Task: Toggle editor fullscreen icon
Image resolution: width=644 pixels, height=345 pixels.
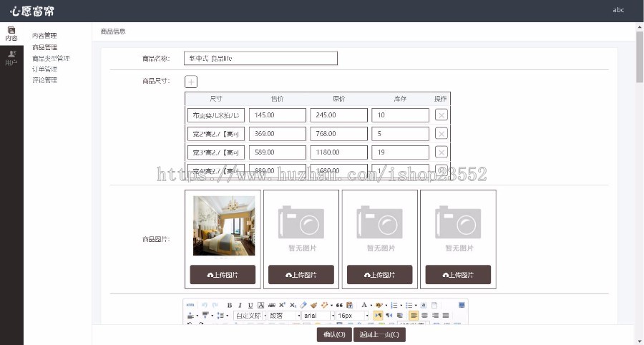Action: pyautogui.click(x=462, y=305)
